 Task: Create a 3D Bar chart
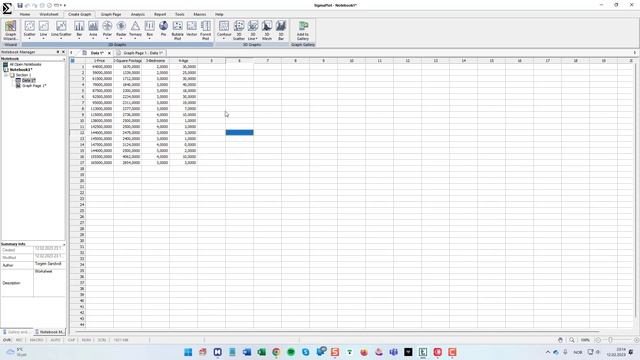(x=281, y=30)
